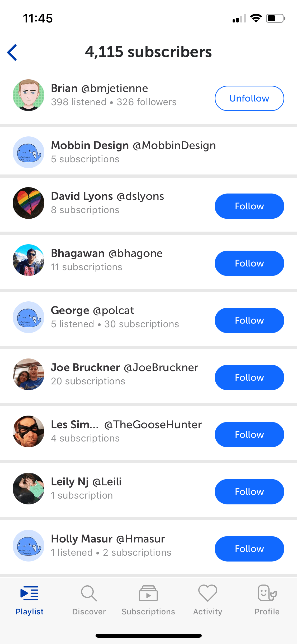
Task: Follow David Lyons @dslyons
Action: 249,206
